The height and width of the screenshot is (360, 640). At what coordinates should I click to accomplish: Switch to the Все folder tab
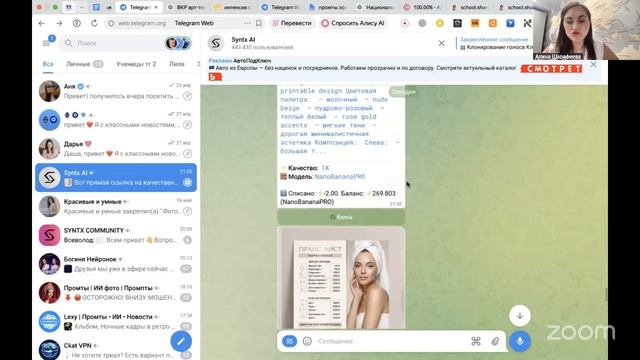(48, 64)
